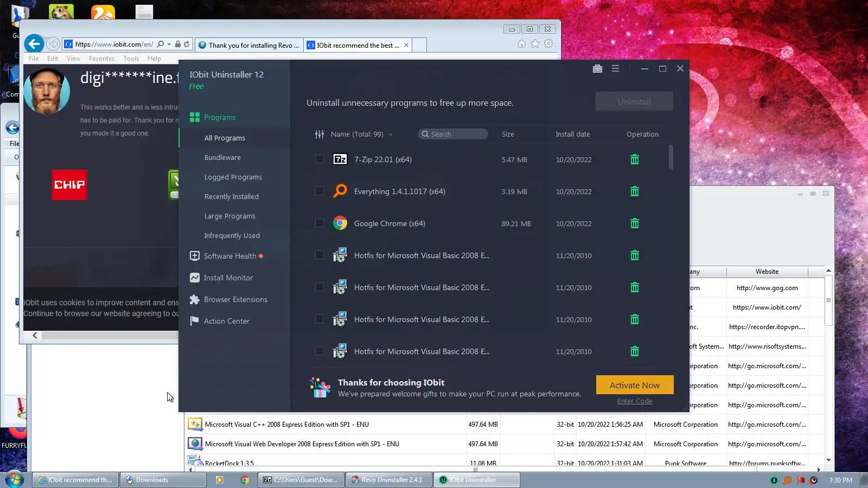Refresh the page in Internet Explorer
The image size is (868, 488).
pos(187,44)
